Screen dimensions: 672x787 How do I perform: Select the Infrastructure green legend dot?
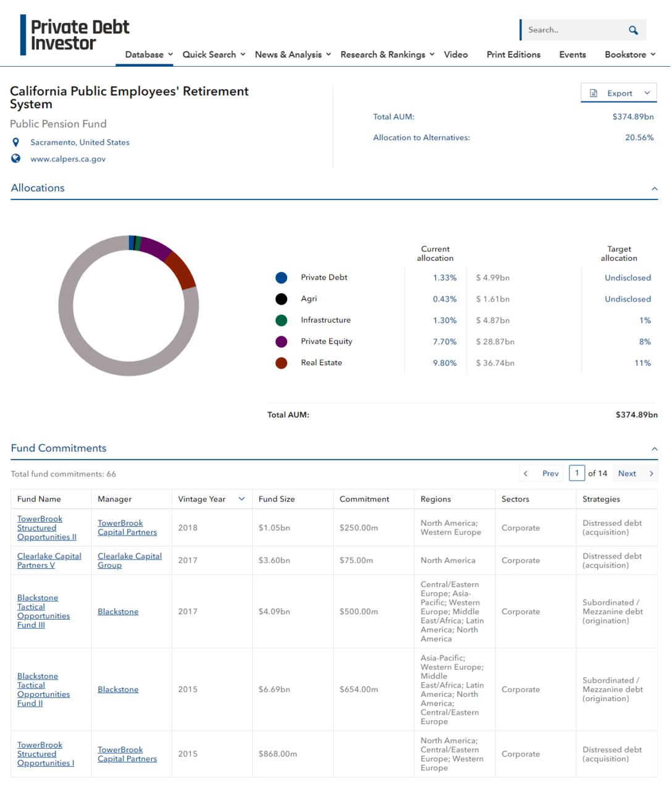coord(282,320)
